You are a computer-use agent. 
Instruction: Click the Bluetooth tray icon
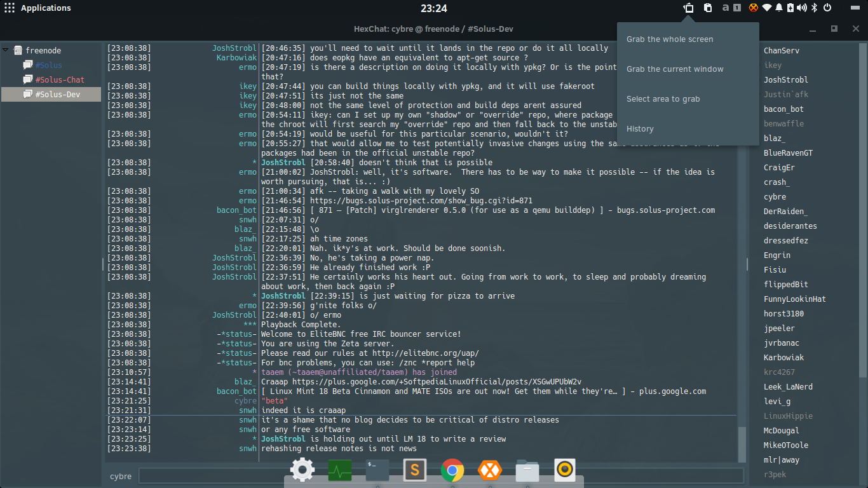coord(814,8)
